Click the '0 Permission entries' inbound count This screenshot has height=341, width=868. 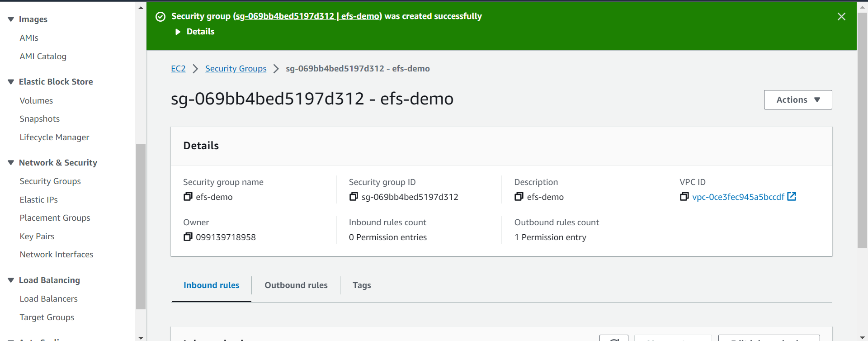(x=388, y=237)
